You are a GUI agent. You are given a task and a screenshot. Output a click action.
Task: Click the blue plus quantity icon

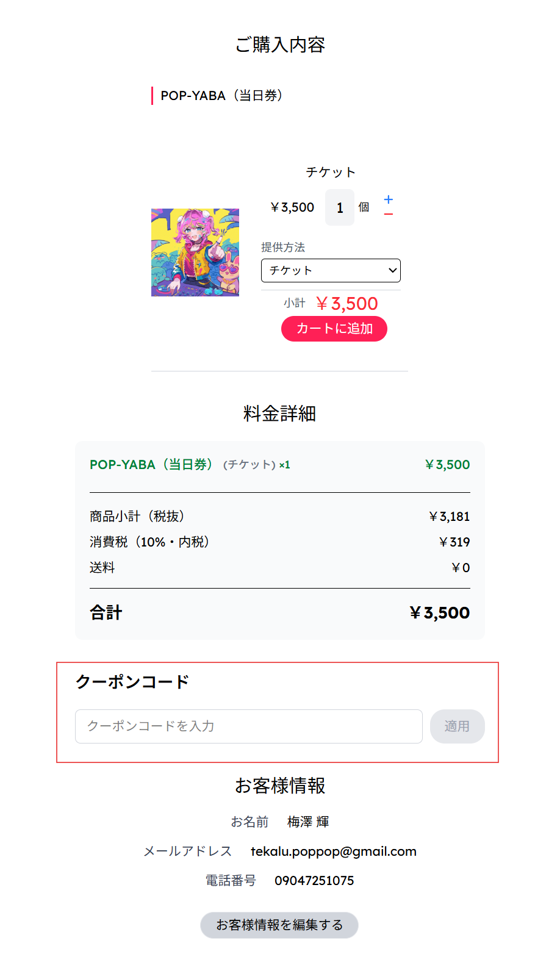pos(389,199)
